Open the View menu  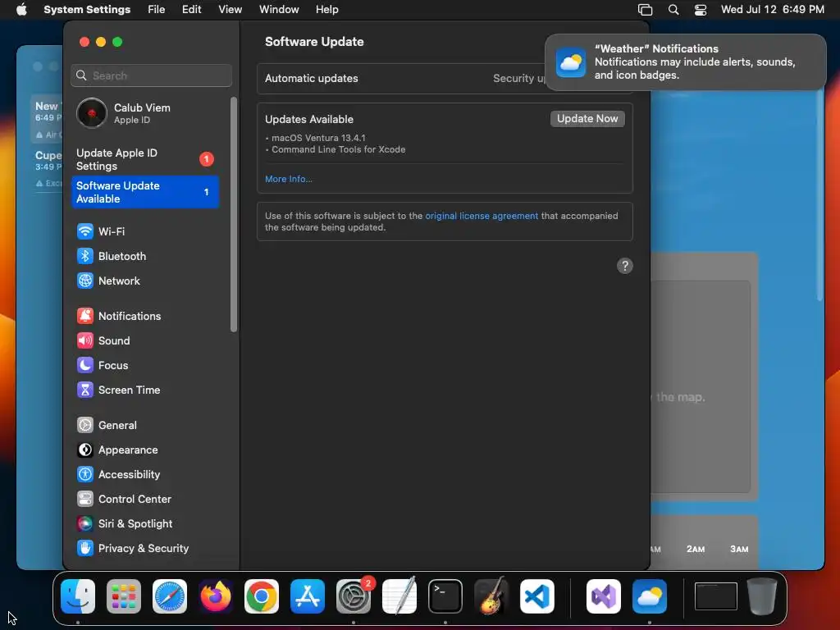click(230, 10)
